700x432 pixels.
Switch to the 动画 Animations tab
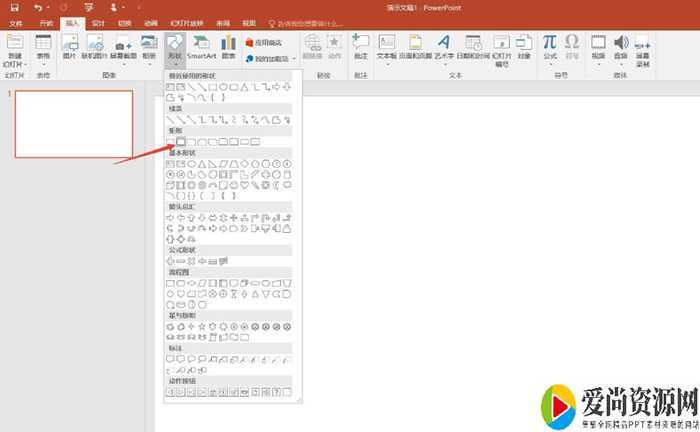click(x=149, y=22)
